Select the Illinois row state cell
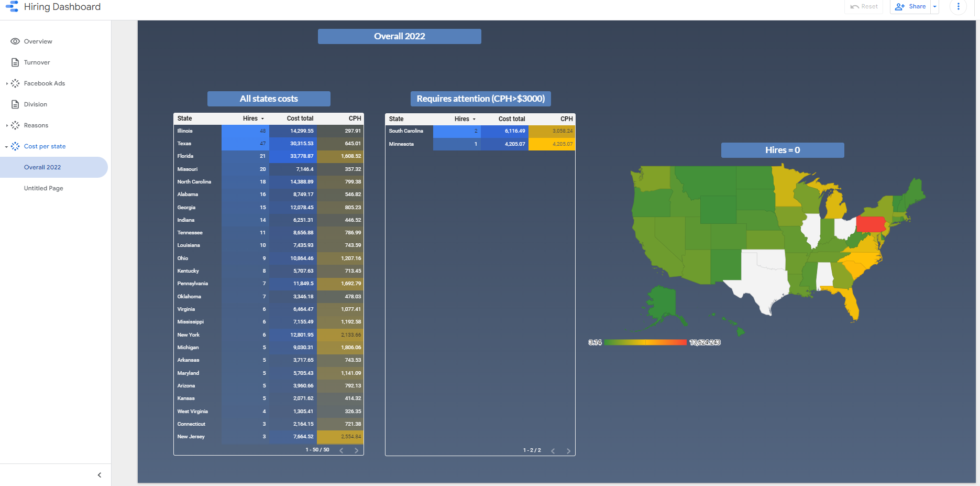This screenshot has height=486, width=980. coord(197,131)
